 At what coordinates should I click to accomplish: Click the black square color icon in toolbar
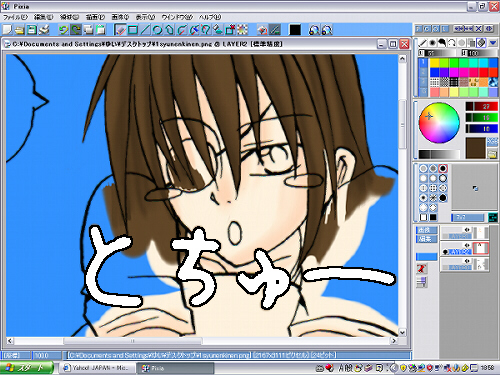[295, 30]
